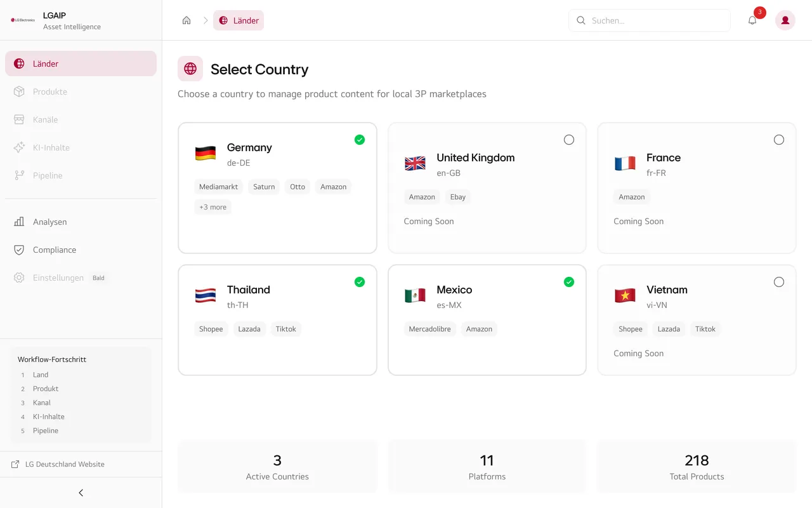
Task: Open the LG Deutschland Website link
Action: tap(65, 464)
